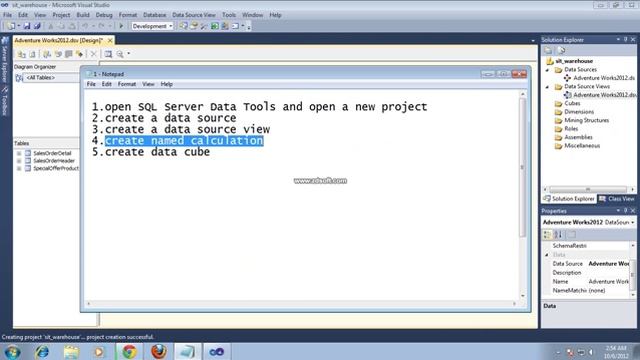This screenshot has width=640, height=360.
Task: Open Visual Studio File menu
Action: click(7, 15)
